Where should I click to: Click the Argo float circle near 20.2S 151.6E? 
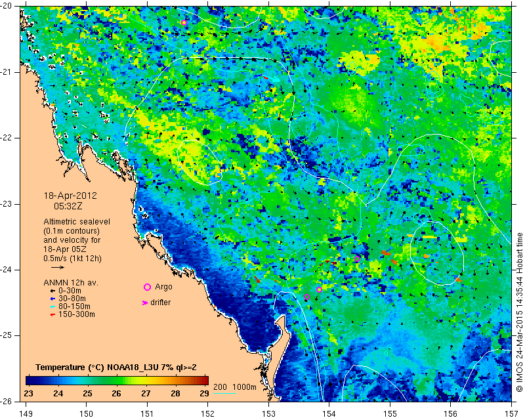tap(184, 23)
